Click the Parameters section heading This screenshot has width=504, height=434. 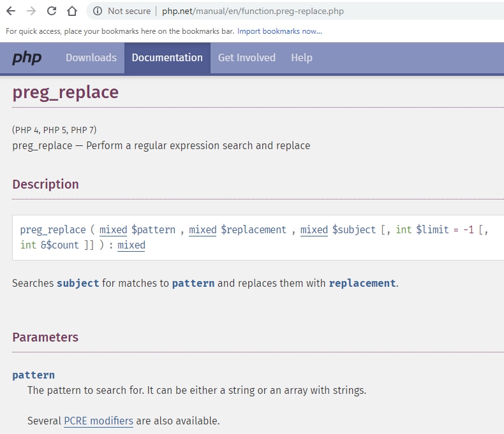click(x=45, y=337)
